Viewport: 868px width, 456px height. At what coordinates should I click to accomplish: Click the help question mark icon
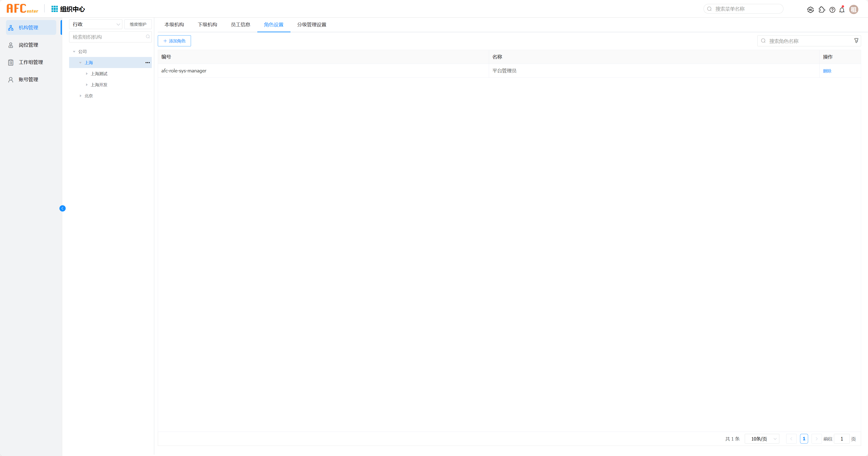click(x=832, y=10)
